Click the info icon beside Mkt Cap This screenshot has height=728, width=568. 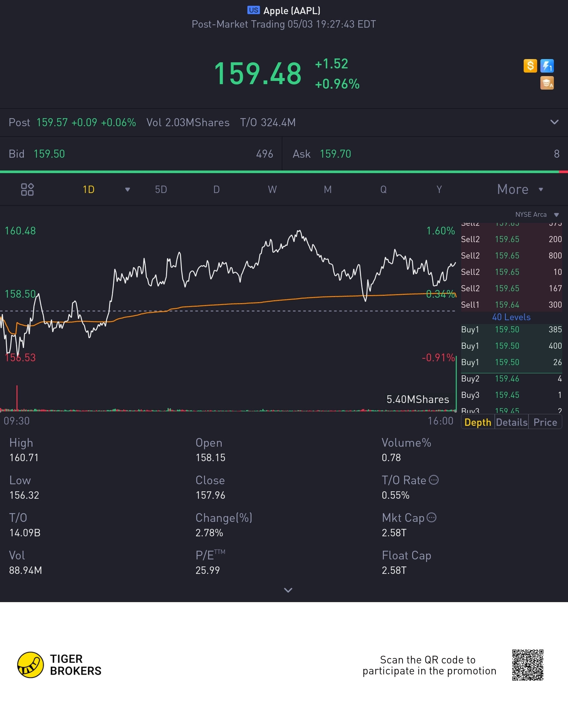[x=431, y=518]
